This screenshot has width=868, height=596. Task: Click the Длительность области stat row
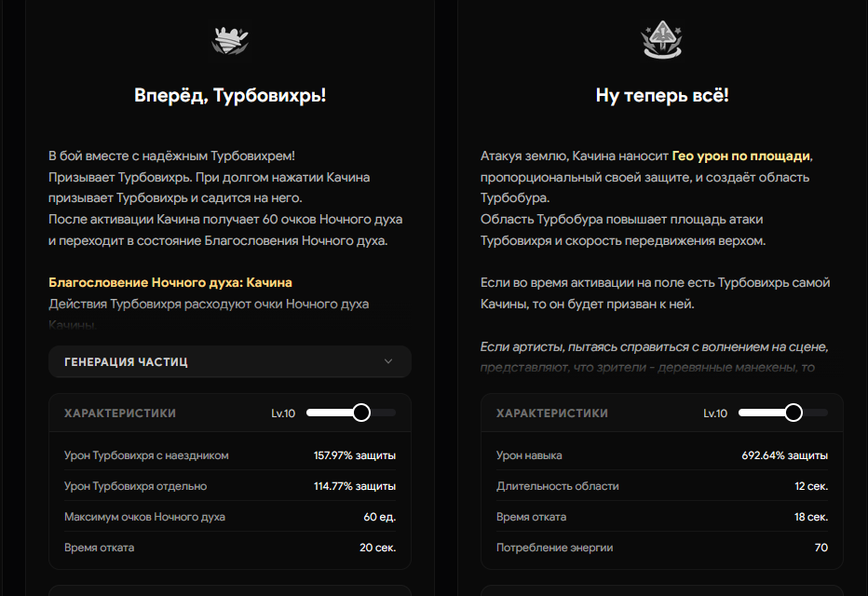pyautogui.click(x=662, y=486)
